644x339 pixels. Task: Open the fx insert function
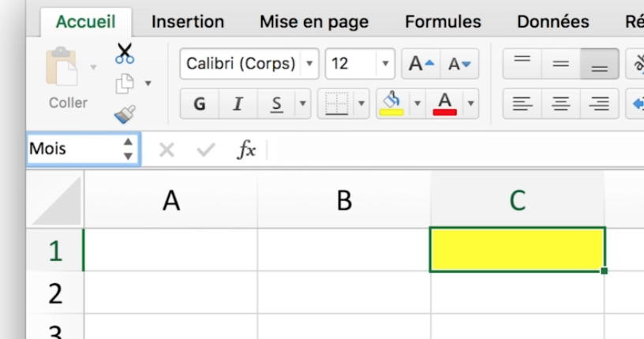click(246, 149)
